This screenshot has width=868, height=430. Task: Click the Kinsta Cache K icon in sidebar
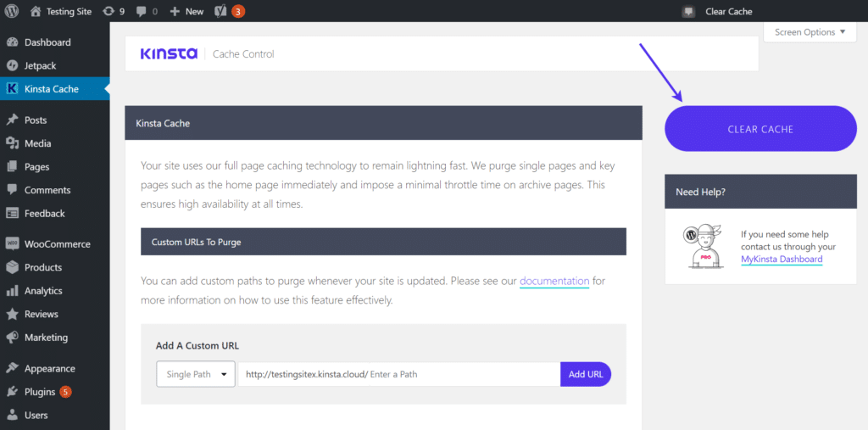click(12, 89)
